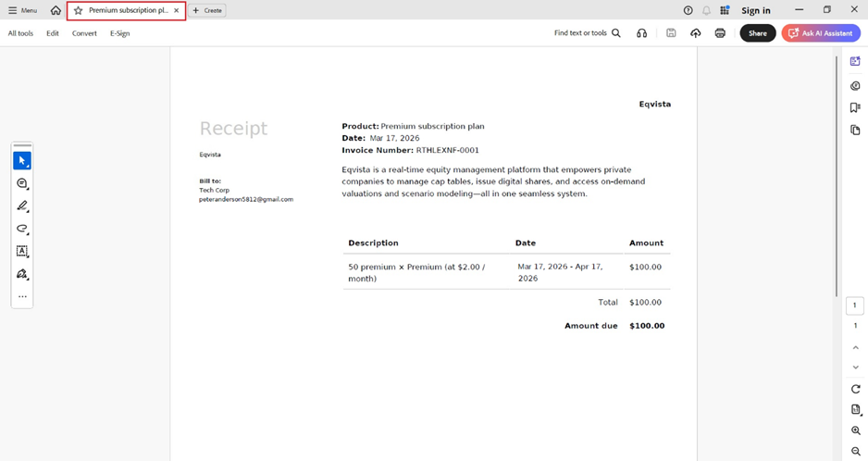Zoom out of the document

(855, 451)
